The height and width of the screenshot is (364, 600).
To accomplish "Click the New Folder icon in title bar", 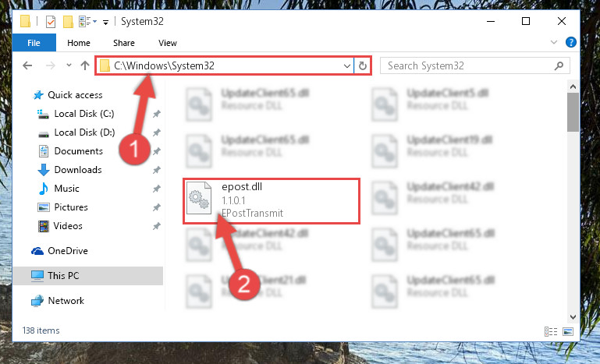I will tap(68, 22).
